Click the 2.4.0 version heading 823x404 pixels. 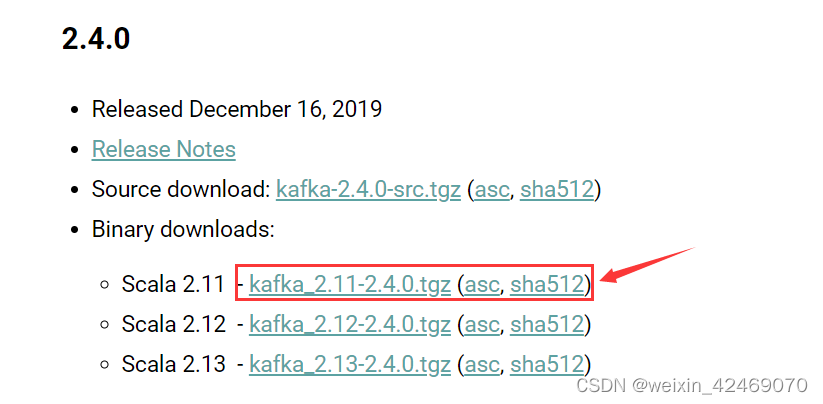pos(96,39)
